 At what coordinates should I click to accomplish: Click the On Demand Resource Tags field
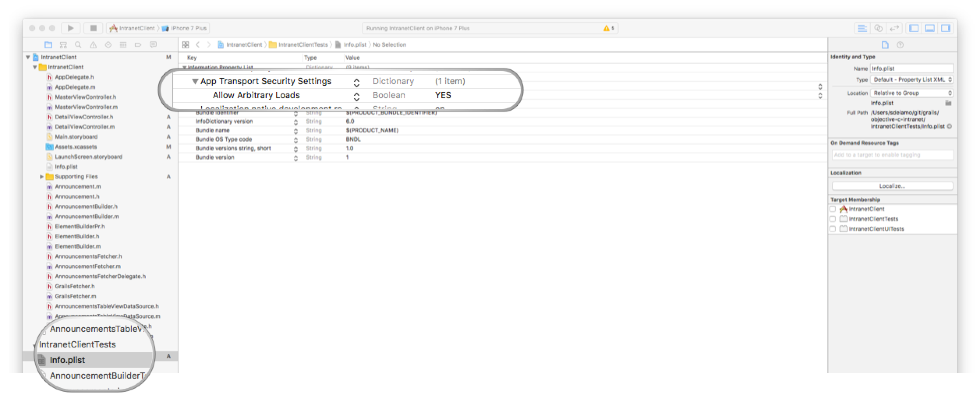pos(892,155)
